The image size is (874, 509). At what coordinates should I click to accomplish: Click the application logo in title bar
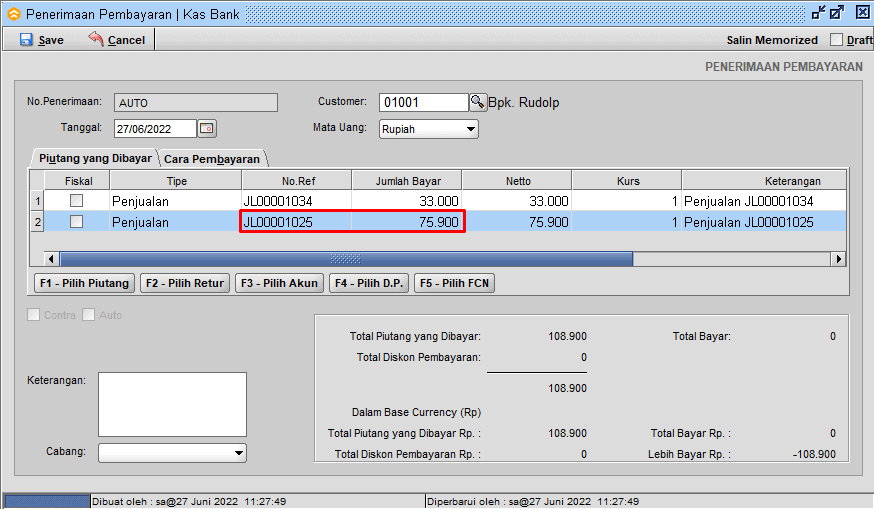pos(13,14)
